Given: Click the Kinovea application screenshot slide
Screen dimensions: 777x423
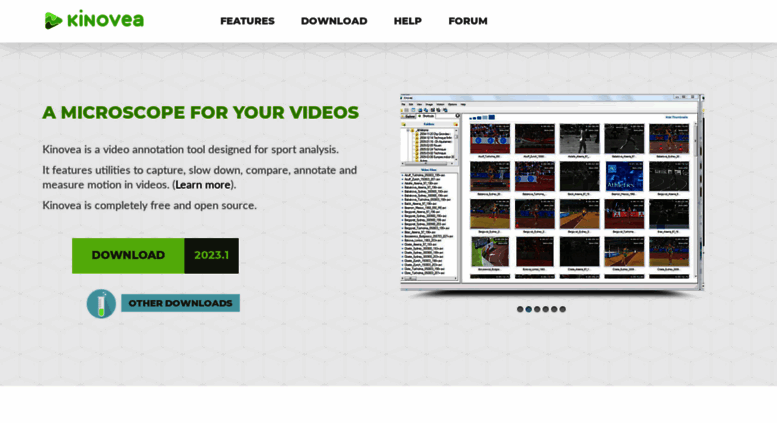Looking at the screenshot, I should pyautogui.click(x=552, y=192).
